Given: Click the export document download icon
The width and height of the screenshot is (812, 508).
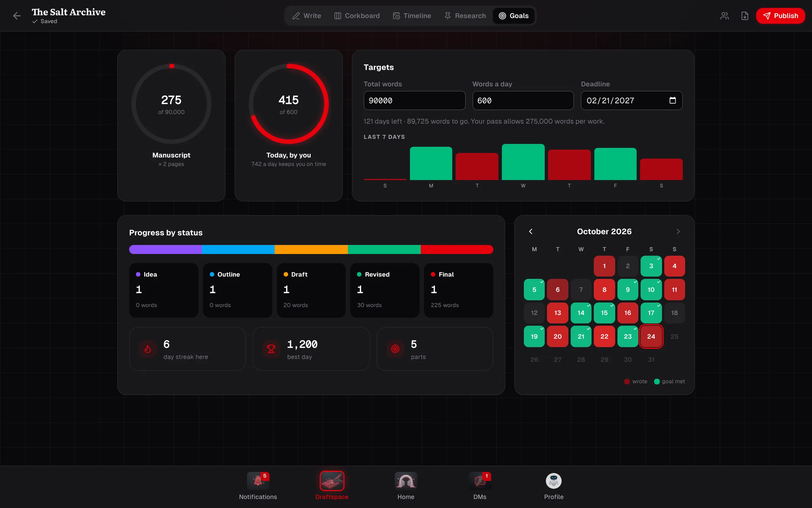Looking at the screenshot, I should [x=745, y=16].
